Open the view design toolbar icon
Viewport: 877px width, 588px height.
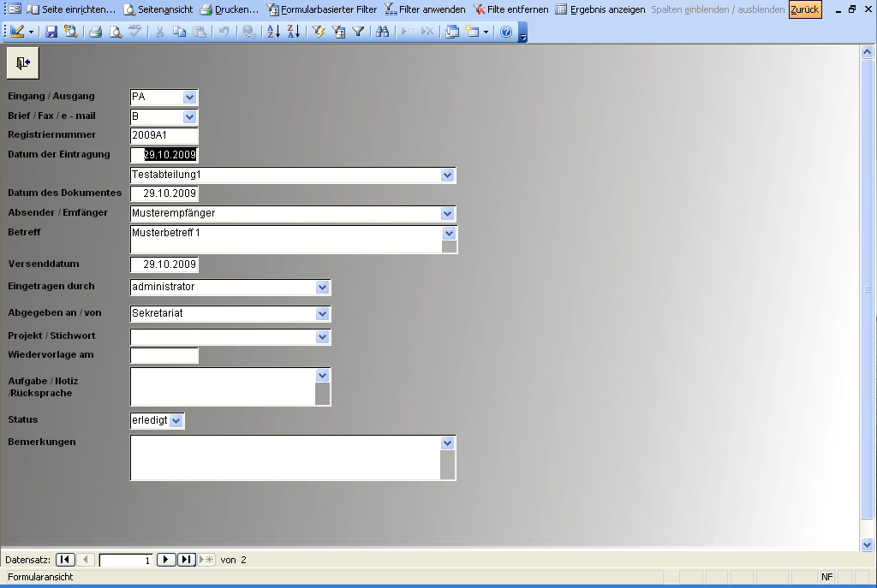pyautogui.click(x=17, y=32)
